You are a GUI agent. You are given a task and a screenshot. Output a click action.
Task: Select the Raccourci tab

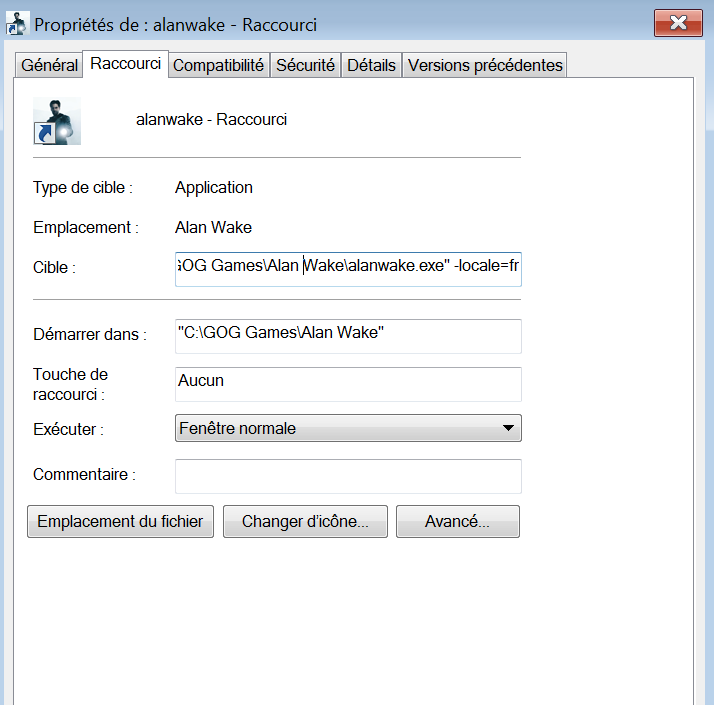pyautogui.click(x=125, y=64)
